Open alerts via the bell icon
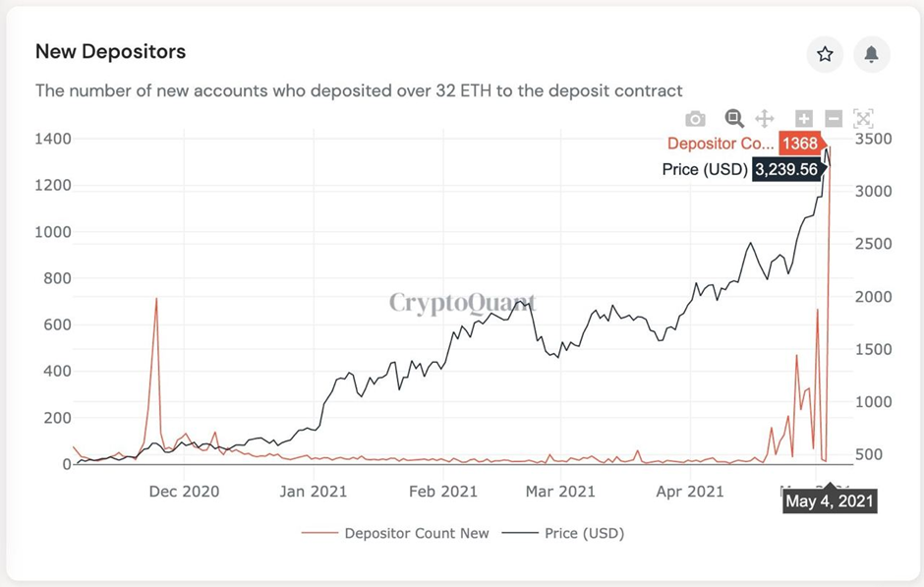This screenshot has height=587, width=924. [871, 55]
